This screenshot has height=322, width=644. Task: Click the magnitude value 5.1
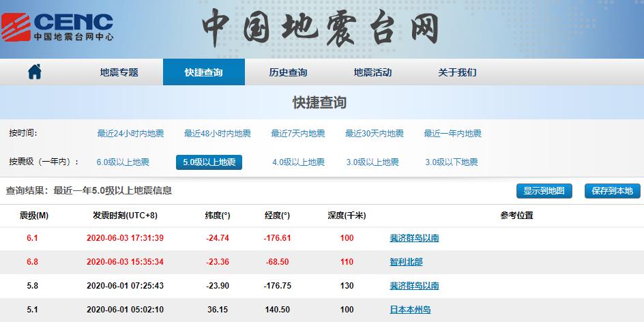point(33,310)
